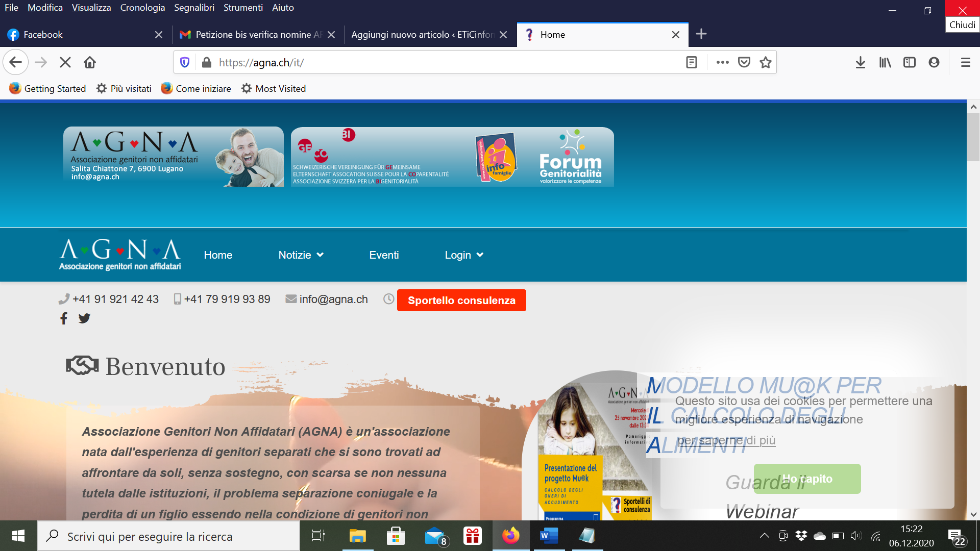Expand the Login dropdown menu
The image size is (980, 551).
[464, 255]
